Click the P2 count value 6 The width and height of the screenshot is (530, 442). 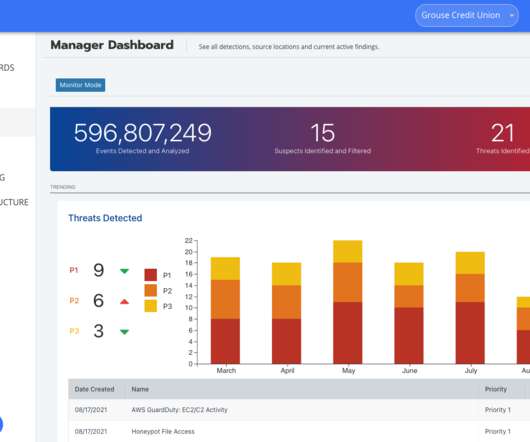(98, 301)
